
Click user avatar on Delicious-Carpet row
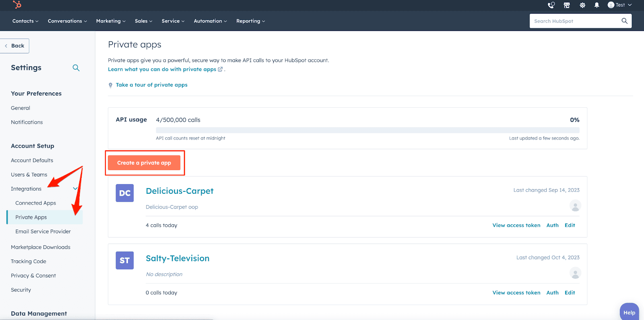pyautogui.click(x=575, y=206)
